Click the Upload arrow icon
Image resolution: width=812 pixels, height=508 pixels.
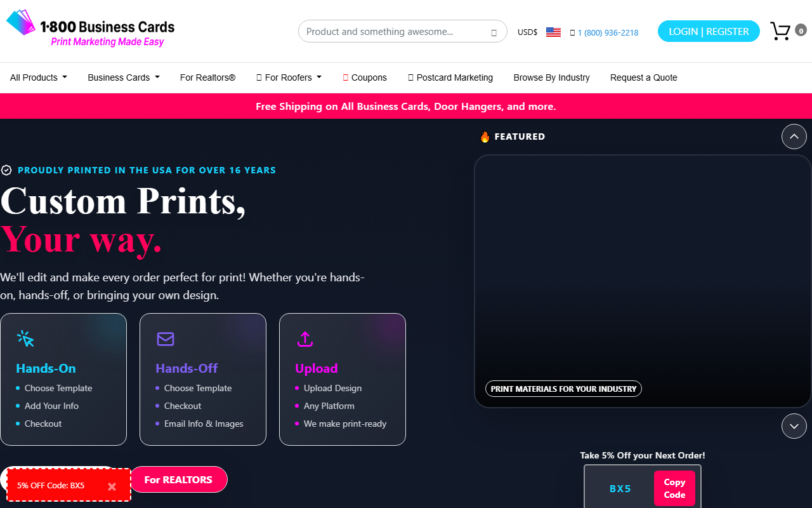tap(305, 339)
